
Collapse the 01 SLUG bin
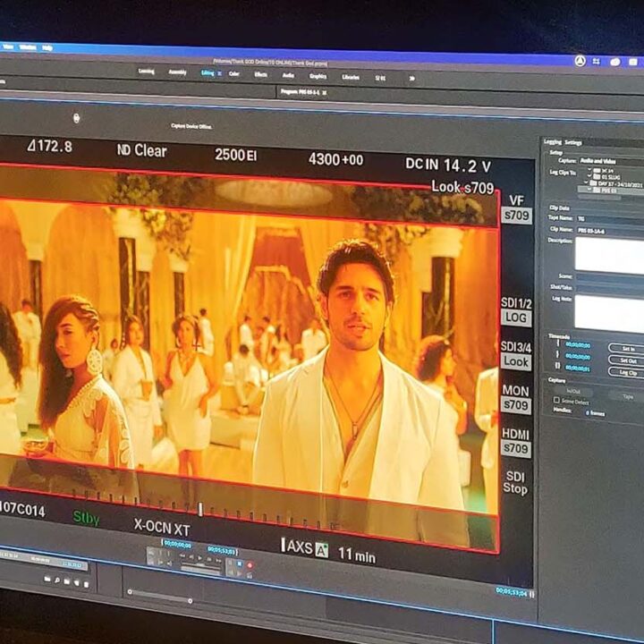(x=589, y=176)
